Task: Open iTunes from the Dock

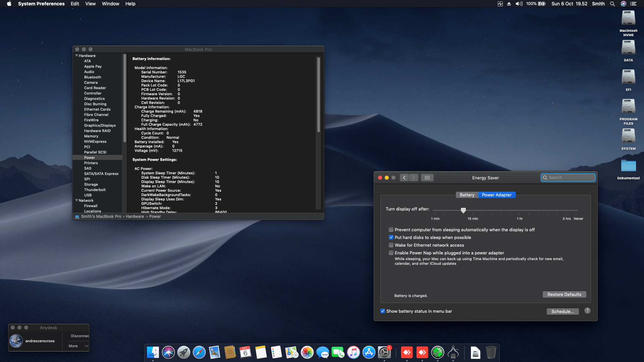Action: [x=353, y=352]
